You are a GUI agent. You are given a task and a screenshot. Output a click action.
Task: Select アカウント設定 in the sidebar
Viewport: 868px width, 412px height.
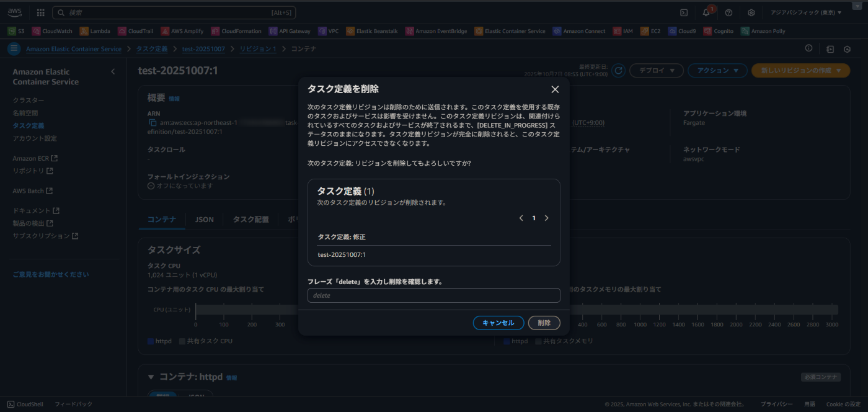coord(35,138)
